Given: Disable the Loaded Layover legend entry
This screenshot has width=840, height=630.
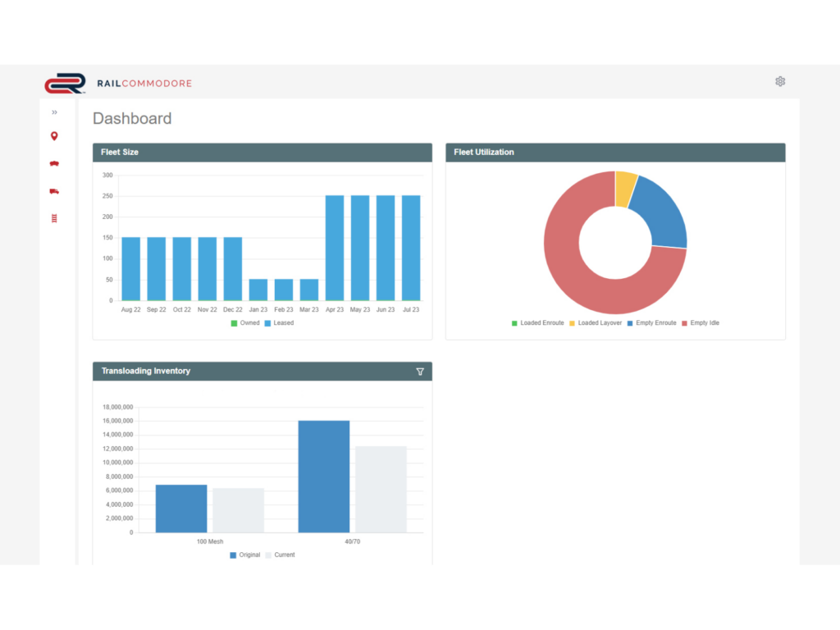Looking at the screenshot, I should 600,323.
